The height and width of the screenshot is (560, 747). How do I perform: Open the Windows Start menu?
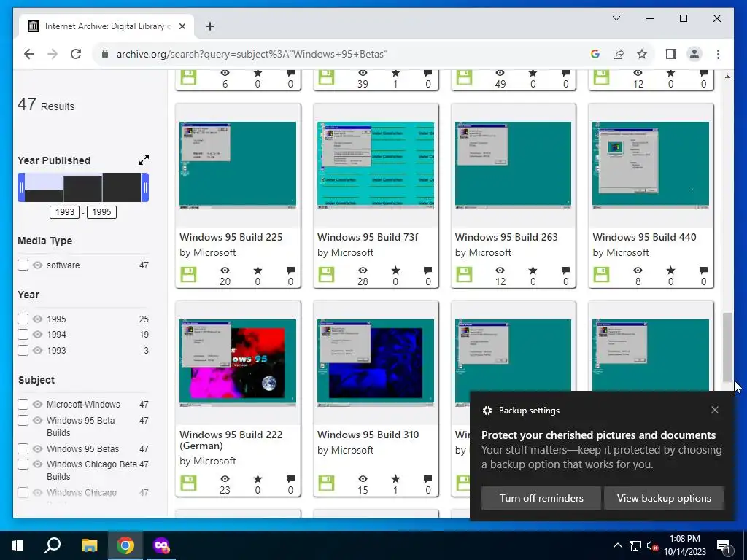tap(18, 545)
